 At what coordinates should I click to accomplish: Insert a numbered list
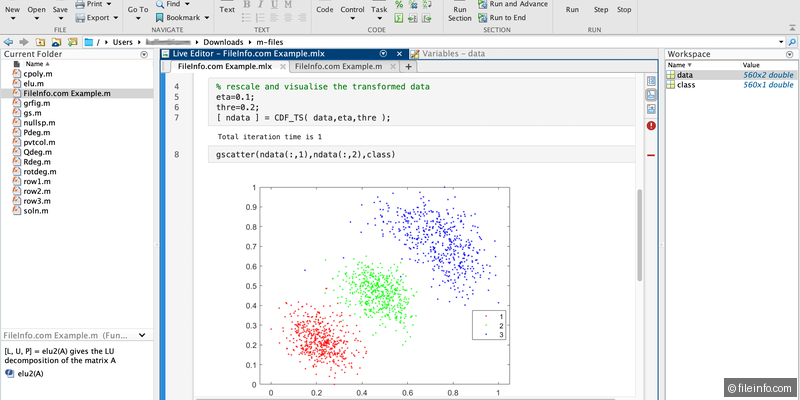point(260,18)
